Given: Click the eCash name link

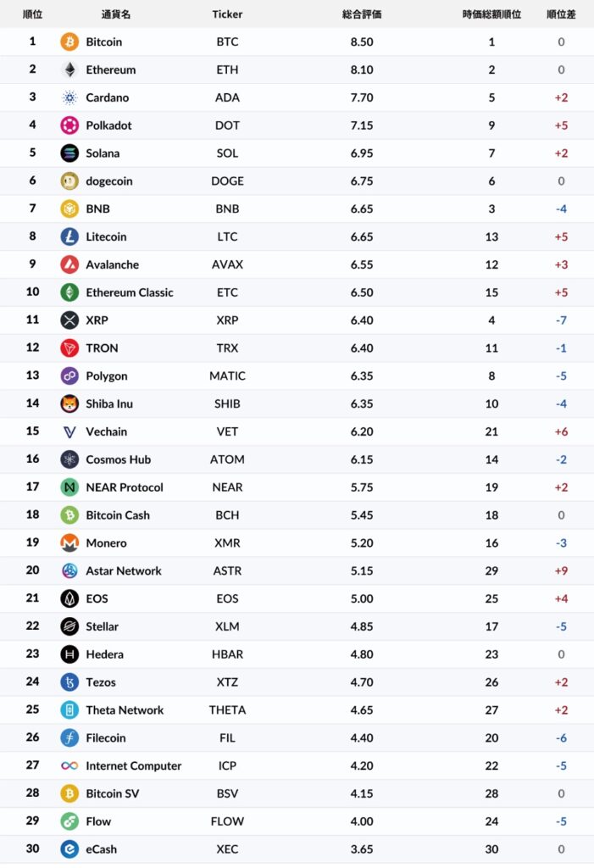Looking at the screenshot, I should tap(102, 849).
